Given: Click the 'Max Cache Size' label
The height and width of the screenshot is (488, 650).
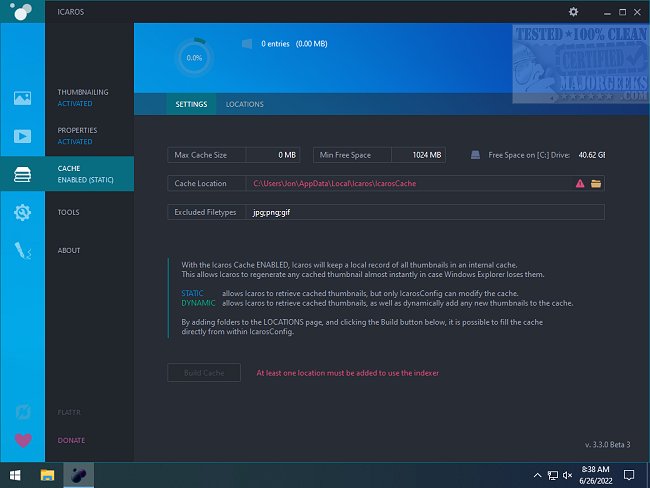Looking at the screenshot, I should [x=201, y=155].
